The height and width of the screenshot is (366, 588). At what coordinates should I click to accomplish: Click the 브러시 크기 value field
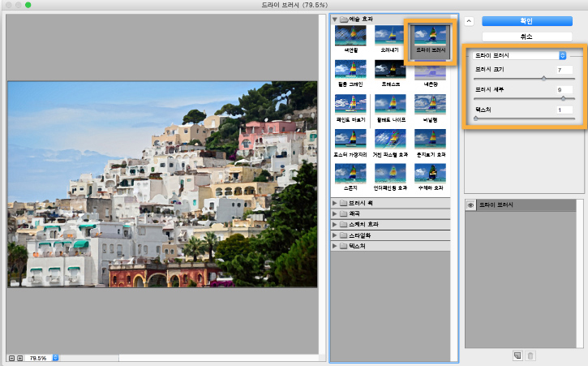[x=564, y=70]
